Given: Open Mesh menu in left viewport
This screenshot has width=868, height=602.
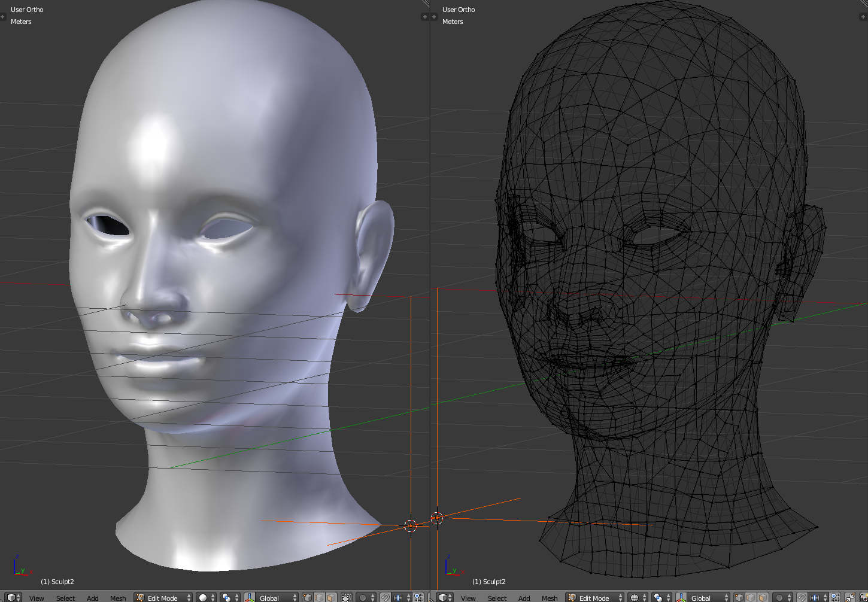Looking at the screenshot, I should coord(118,598).
